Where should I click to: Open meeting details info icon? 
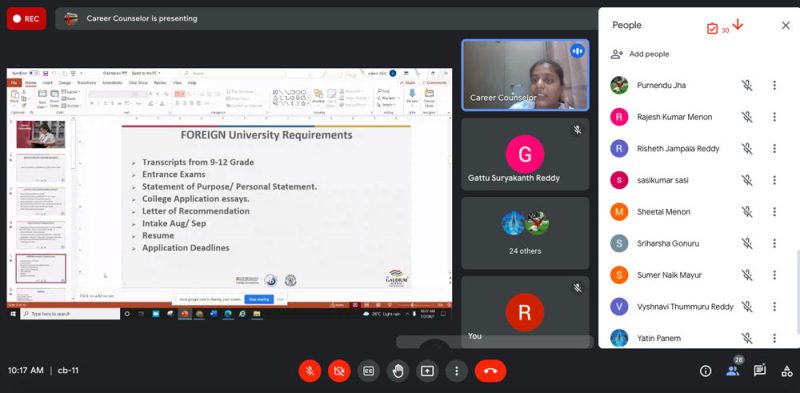(706, 371)
